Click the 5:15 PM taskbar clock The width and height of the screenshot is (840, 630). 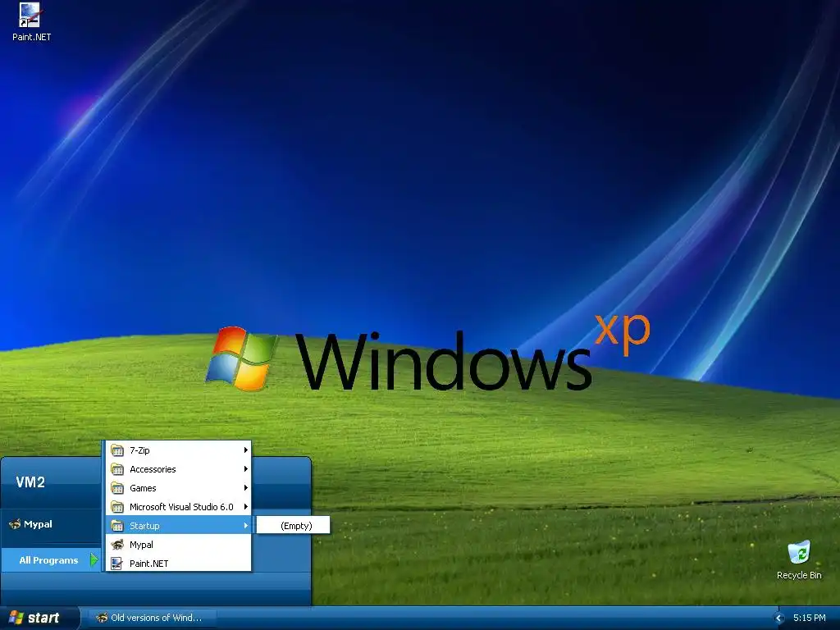pyautogui.click(x=809, y=618)
